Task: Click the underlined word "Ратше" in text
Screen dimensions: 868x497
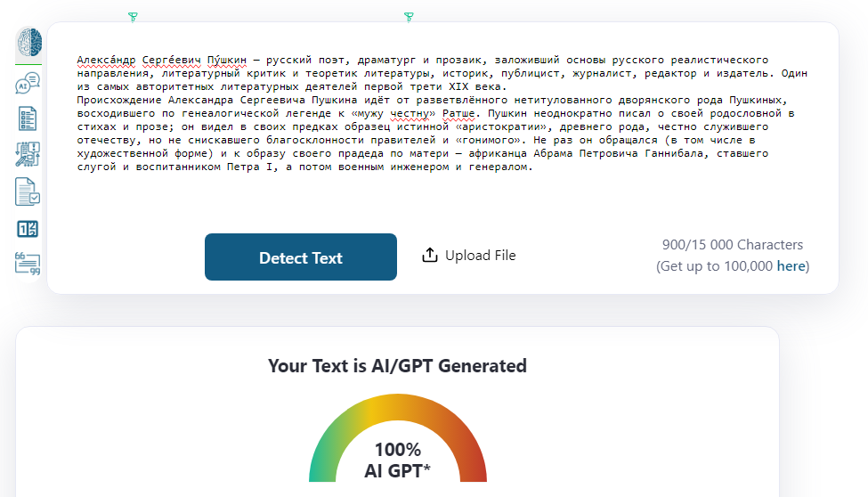Action: tap(458, 114)
